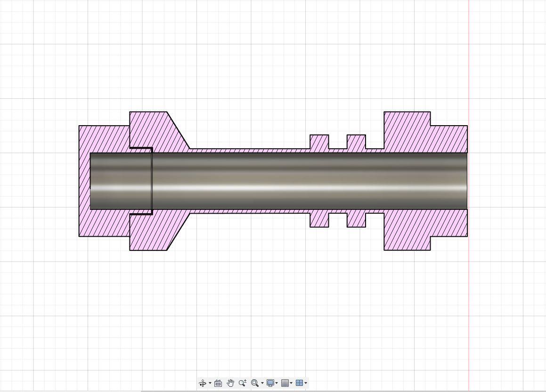Image resolution: width=546 pixels, height=392 pixels.
Task: Select the gray cylindrical shaft body
Action: (278, 181)
